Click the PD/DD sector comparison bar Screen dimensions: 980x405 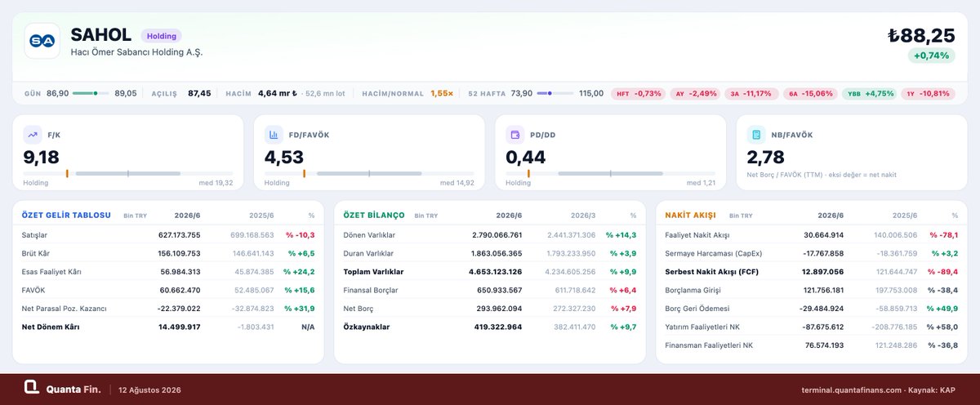point(609,173)
